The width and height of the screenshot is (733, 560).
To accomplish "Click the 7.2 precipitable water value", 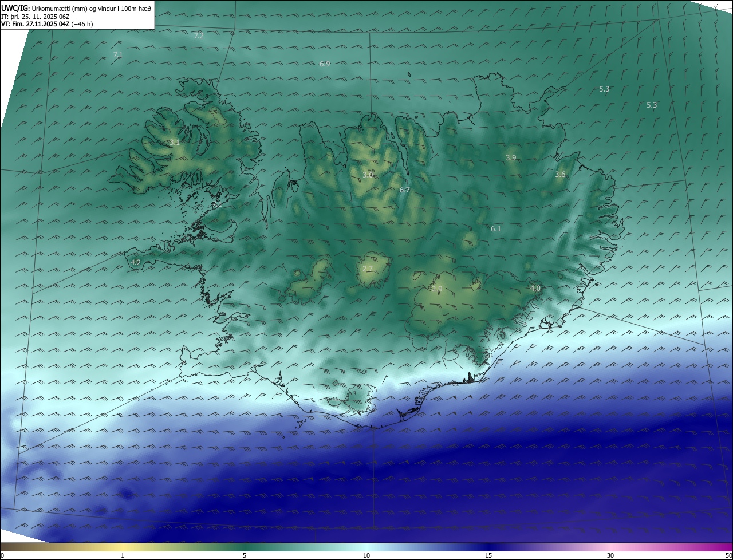I will (199, 36).
